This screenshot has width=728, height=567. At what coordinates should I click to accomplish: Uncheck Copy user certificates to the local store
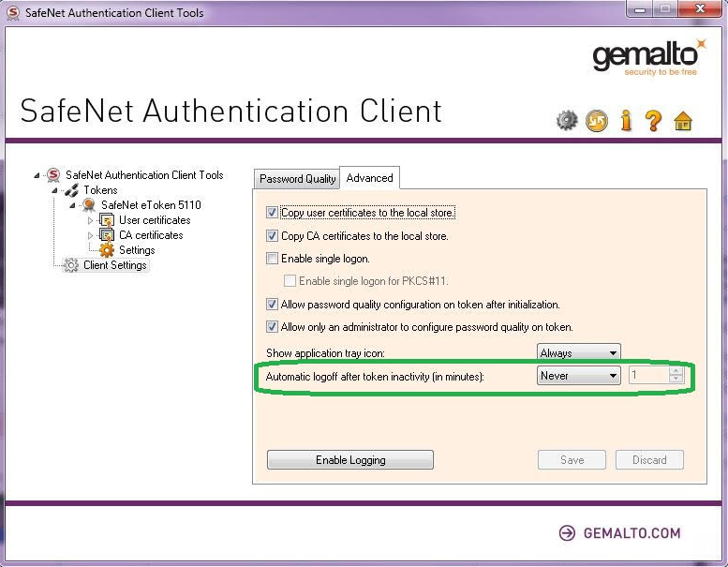click(x=272, y=213)
